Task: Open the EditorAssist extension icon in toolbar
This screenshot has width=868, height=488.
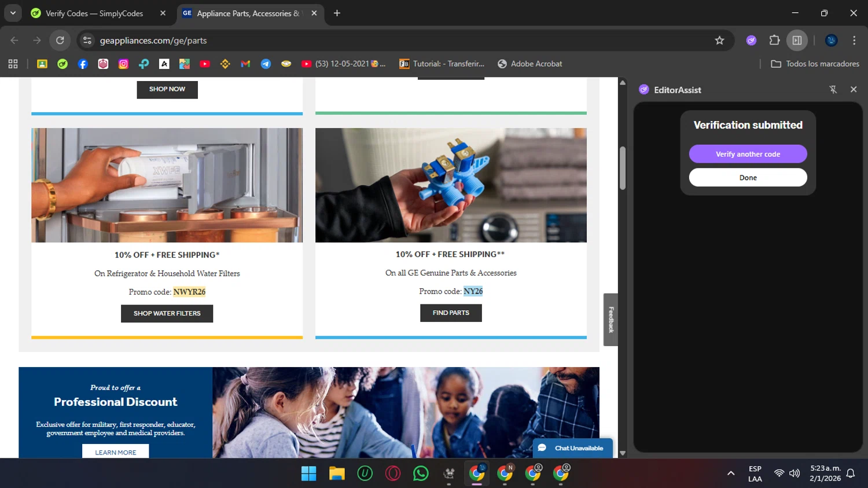Action: tap(751, 41)
